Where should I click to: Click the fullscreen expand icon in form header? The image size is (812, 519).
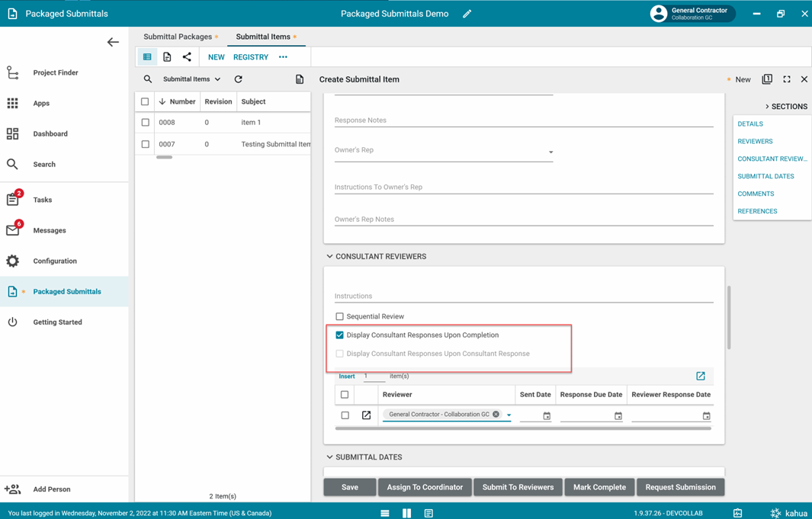pos(786,79)
